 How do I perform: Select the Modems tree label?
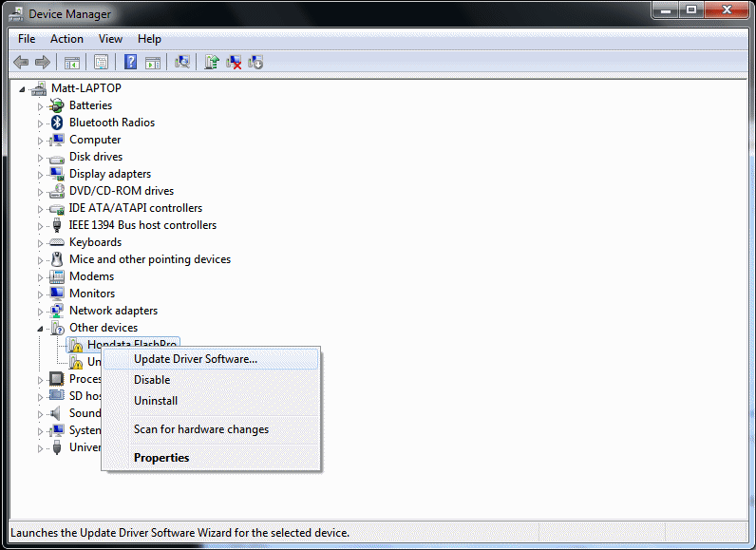91,276
